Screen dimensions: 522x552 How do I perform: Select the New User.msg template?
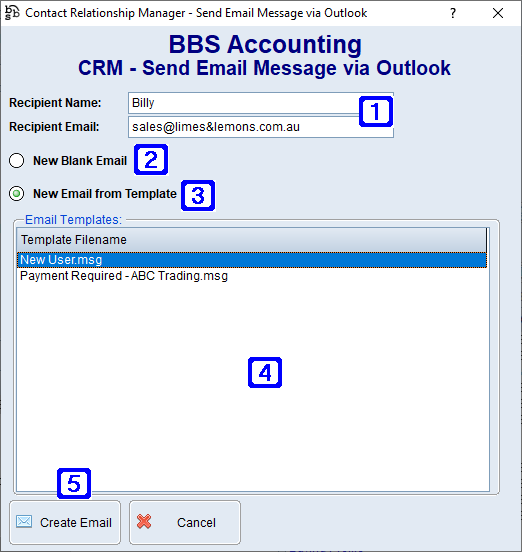(252, 260)
